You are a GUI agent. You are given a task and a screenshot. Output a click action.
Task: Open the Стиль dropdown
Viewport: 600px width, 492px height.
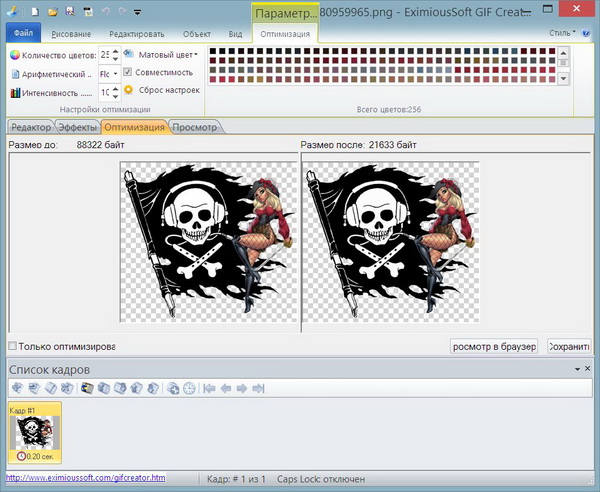[562, 33]
